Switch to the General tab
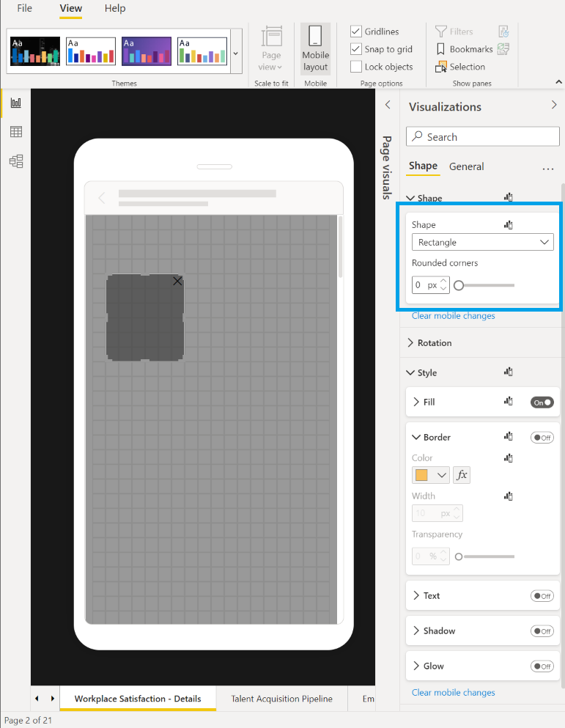 (x=466, y=166)
